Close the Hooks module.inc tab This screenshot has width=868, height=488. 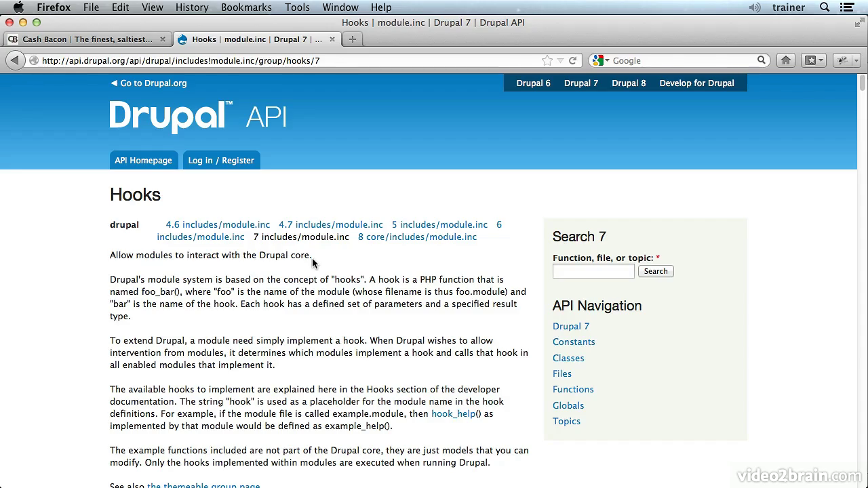[332, 39]
